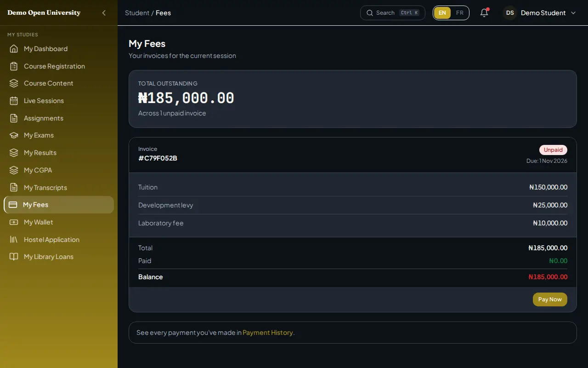Image resolution: width=588 pixels, height=368 pixels.
Task: Switch language to FR
Action: [460, 13]
